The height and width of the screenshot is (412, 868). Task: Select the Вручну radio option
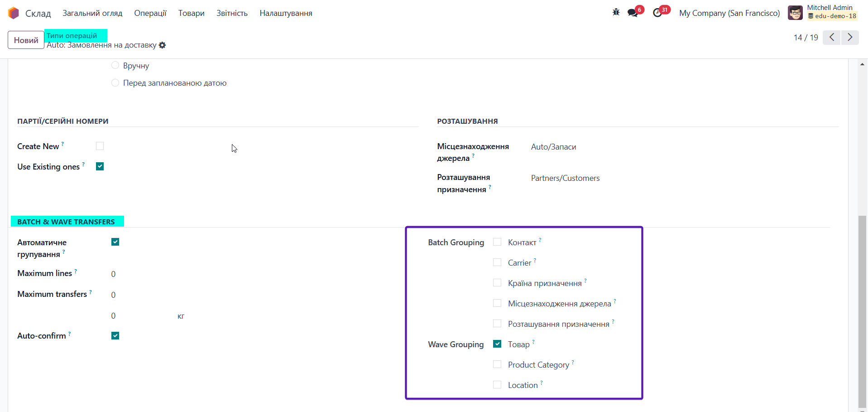[115, 65]
